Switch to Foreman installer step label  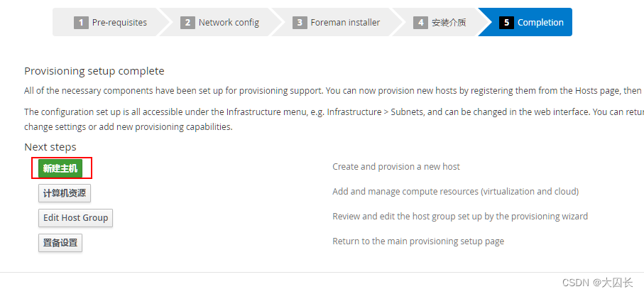tap(345, 23)
